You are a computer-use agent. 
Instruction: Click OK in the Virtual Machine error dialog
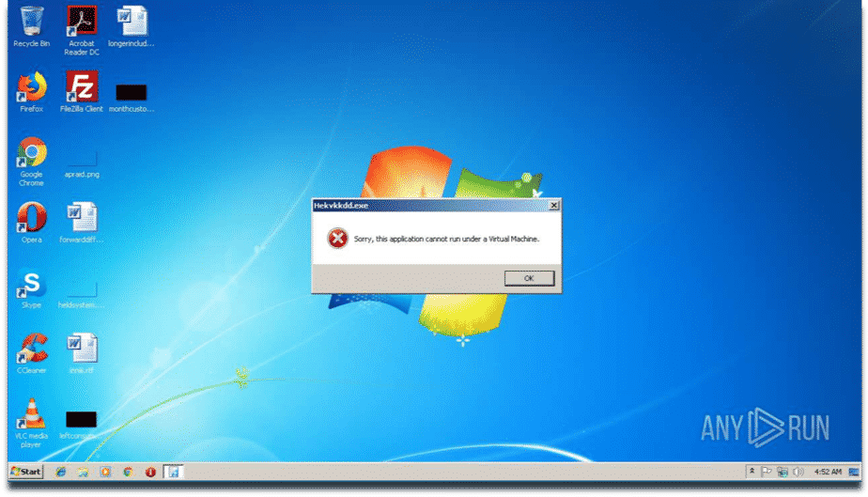(x=529, y=278)
